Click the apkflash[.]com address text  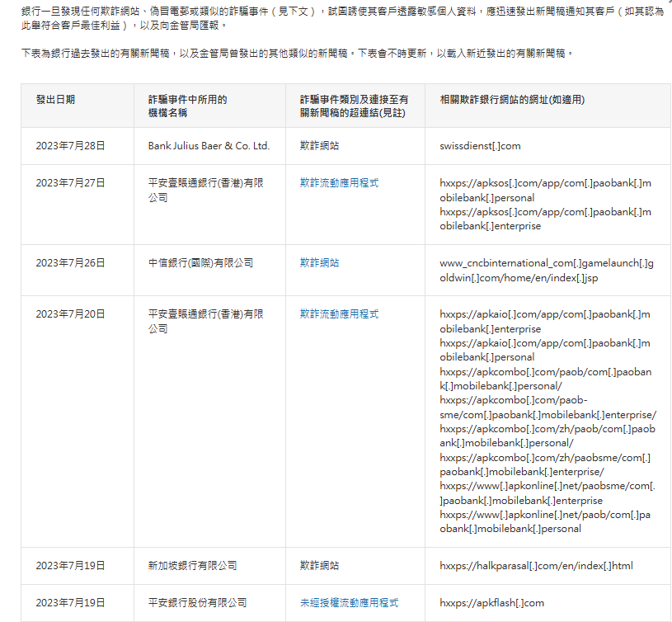click(491, 603)
